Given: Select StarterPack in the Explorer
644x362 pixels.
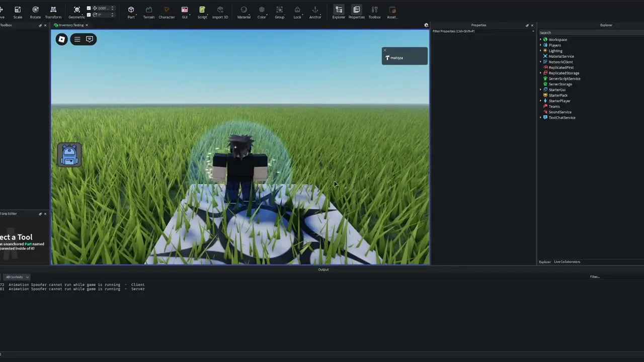Looking at the screenshot, I should tap(558, 96).
